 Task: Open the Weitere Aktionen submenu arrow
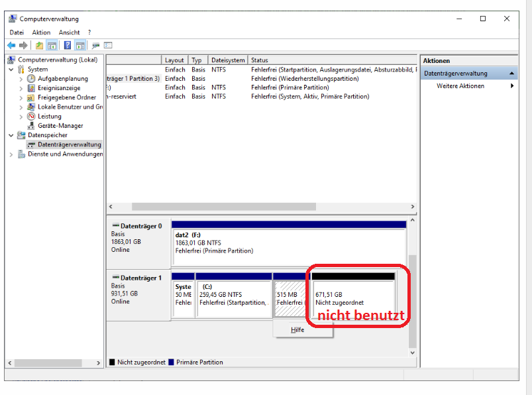512,86
